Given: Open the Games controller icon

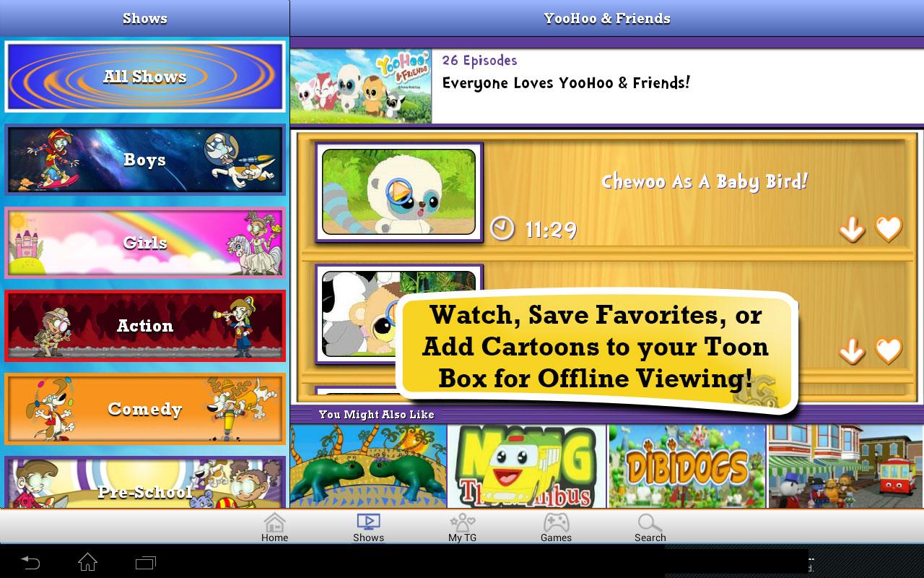Looking at the screenshot, I should click(x=556, y=526).
